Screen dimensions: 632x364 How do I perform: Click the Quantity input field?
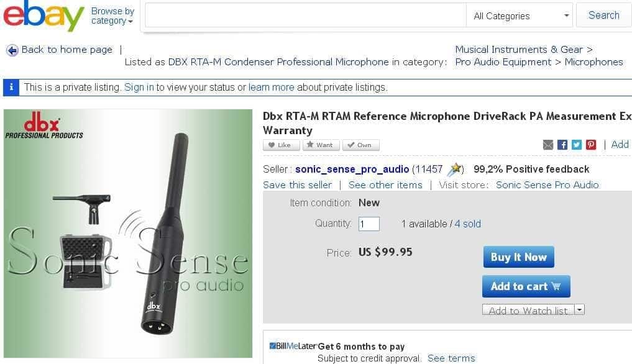click(369, 224)
